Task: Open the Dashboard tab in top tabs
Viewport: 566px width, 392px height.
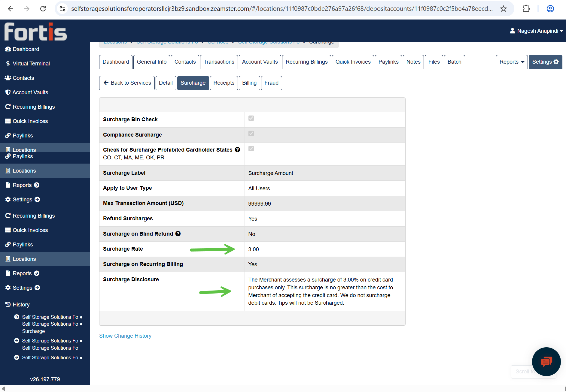Action: [x=116, y=62]
